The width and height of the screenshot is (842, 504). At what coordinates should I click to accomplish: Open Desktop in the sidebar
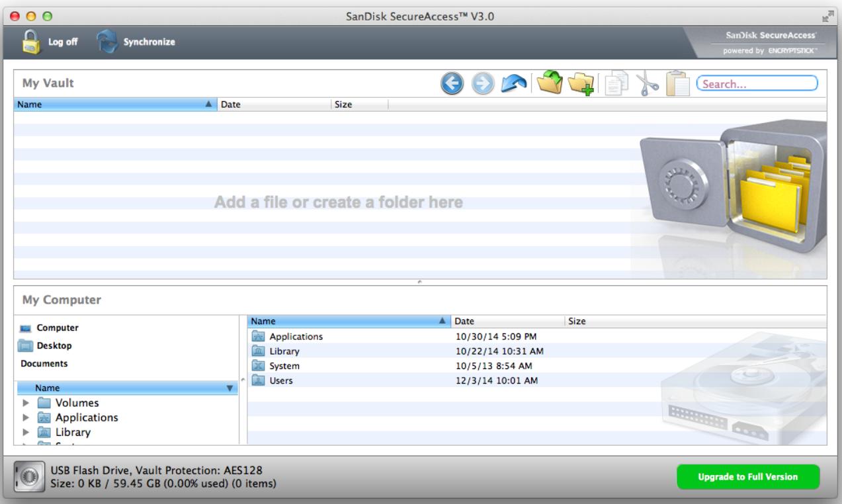54,346
